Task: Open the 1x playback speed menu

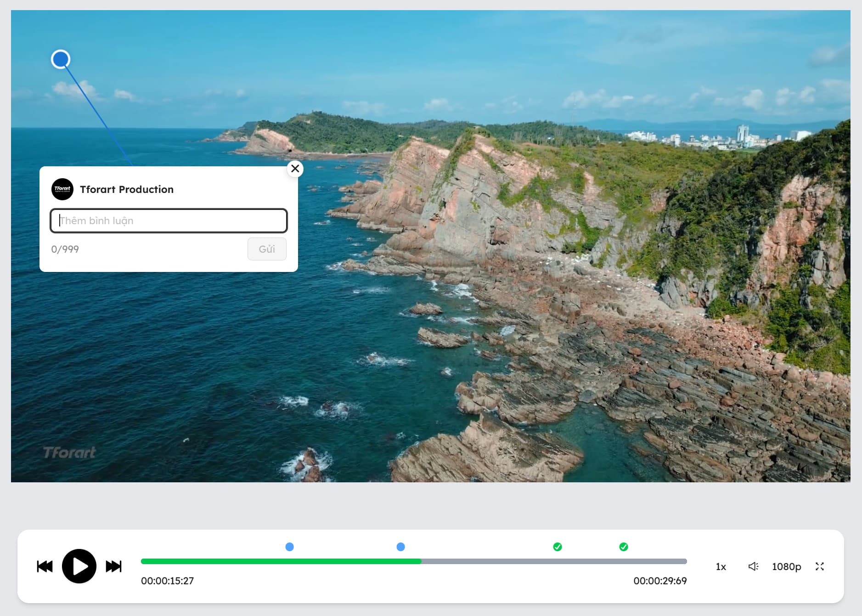Action: tap(721, 566)
